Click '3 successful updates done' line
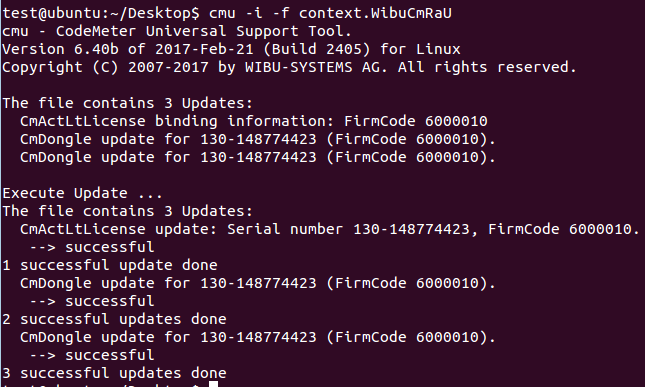Screen dimensions: 645x387 tap(114, 373)
